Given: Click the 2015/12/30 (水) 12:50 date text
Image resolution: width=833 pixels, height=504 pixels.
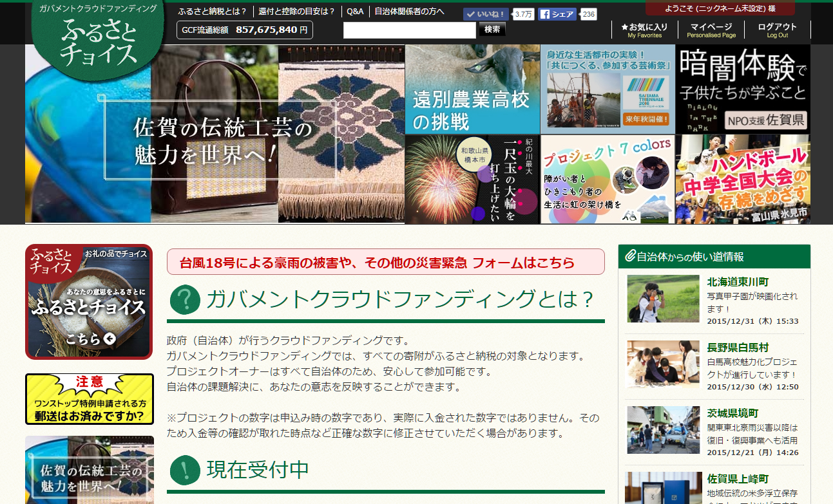Looking at the screenshot, I should pyautogui.click(x=752, y=387).
